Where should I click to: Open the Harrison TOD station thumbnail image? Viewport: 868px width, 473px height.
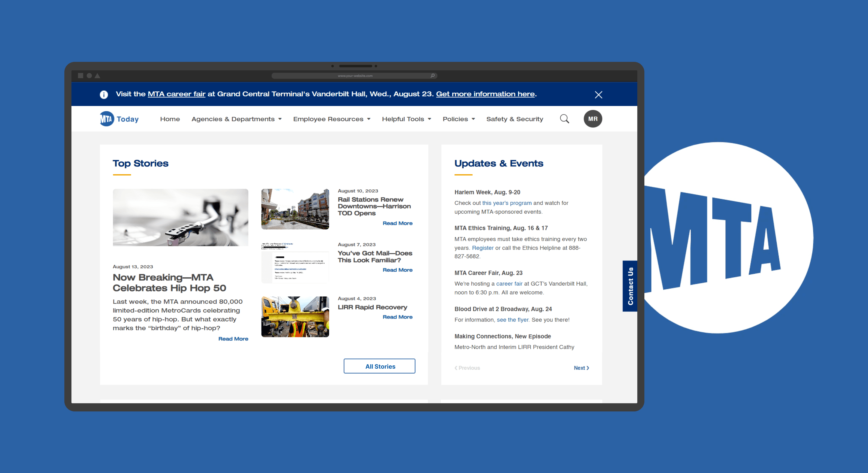[295, 209]
